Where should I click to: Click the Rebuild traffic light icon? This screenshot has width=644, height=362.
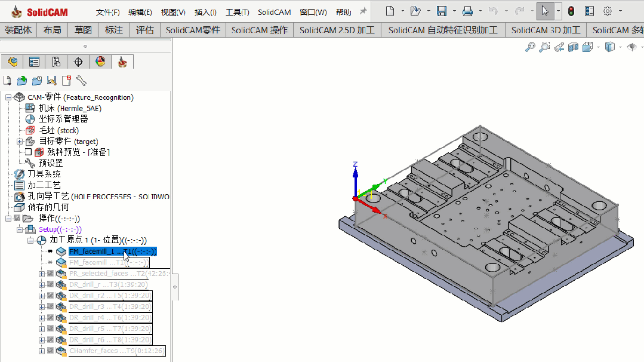571,11
